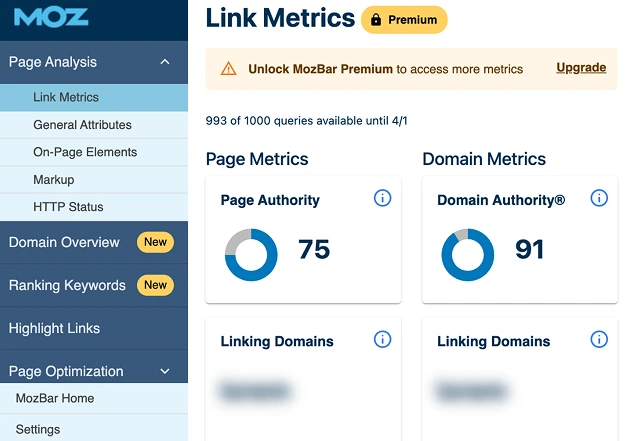Click the Domain Authority donut chart
The width and height of the screenshot is (625, 441).
pos(468,255)
